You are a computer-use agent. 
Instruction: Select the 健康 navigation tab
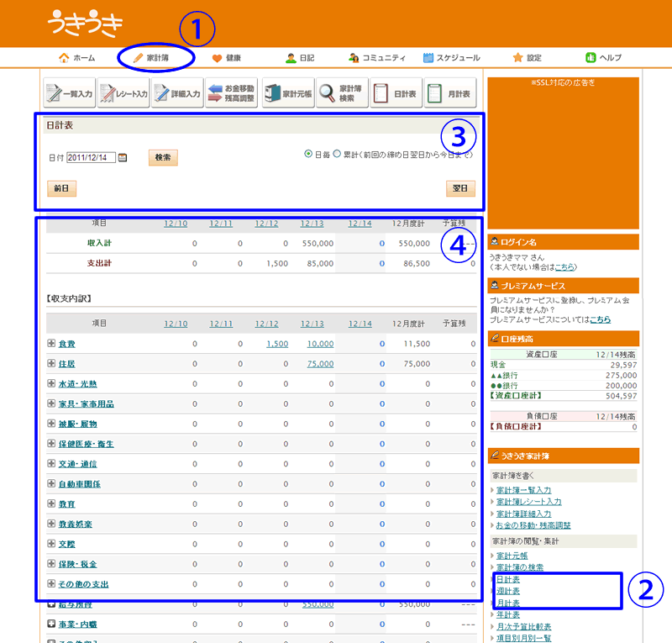[227, 58]
